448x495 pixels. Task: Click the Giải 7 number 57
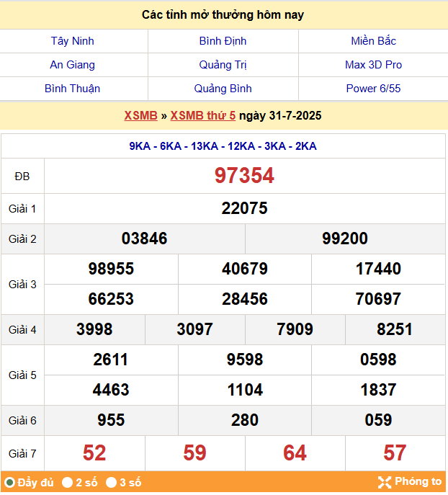tap(395, 453)
